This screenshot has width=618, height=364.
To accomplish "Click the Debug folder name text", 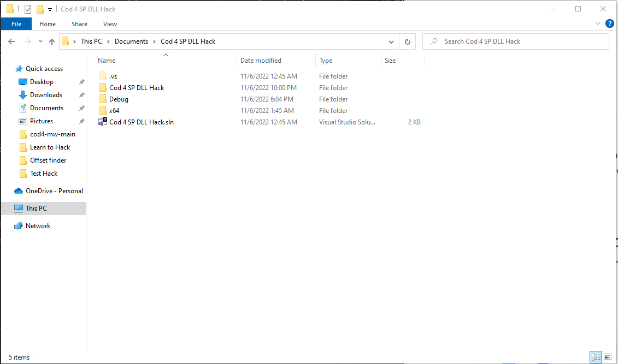I will coord(119,99).
